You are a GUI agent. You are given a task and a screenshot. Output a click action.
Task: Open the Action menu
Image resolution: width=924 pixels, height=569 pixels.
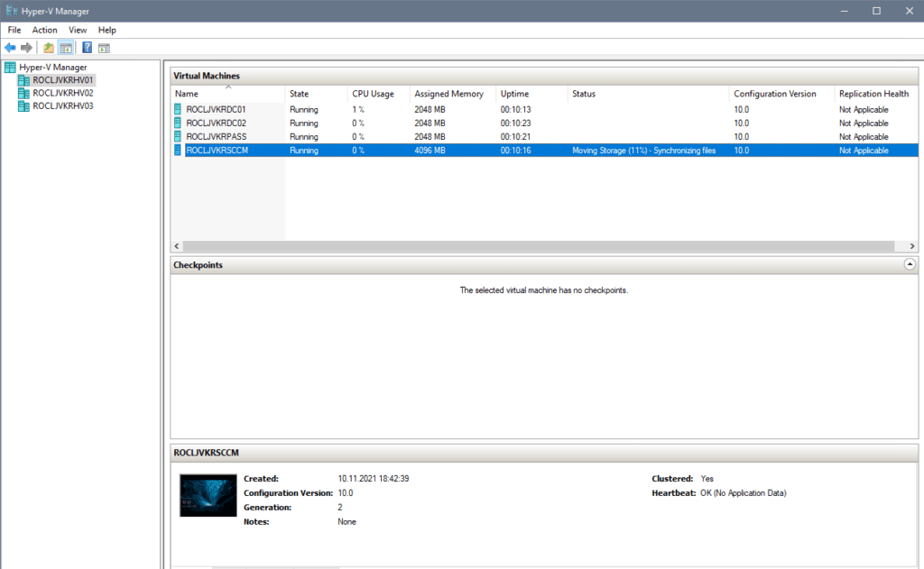pos(44,30)
